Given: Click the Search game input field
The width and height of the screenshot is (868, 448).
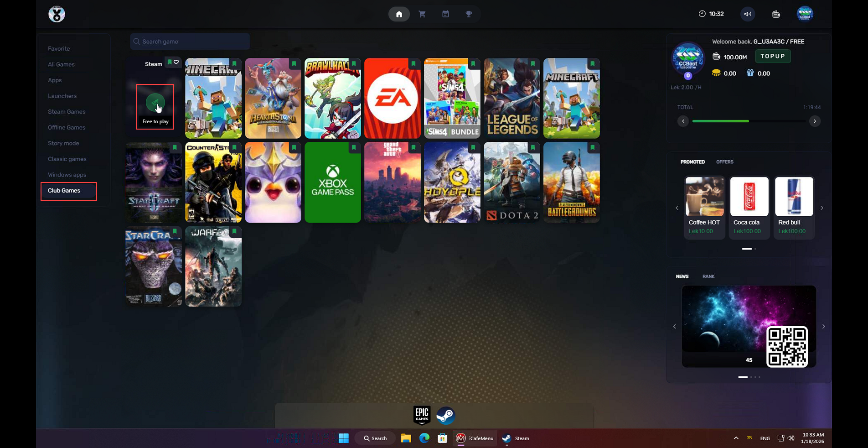Looking at the screenshot, I should (x=190, y=42).
